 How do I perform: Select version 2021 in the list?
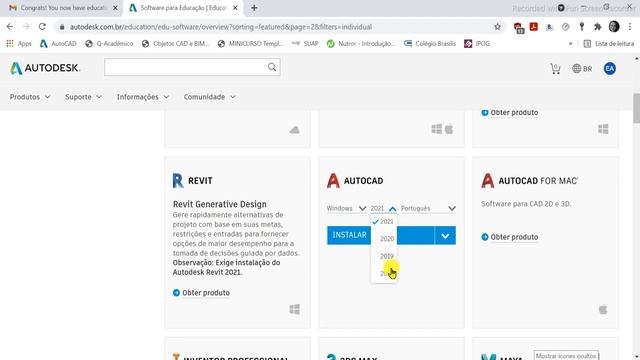tap(384, 222)
